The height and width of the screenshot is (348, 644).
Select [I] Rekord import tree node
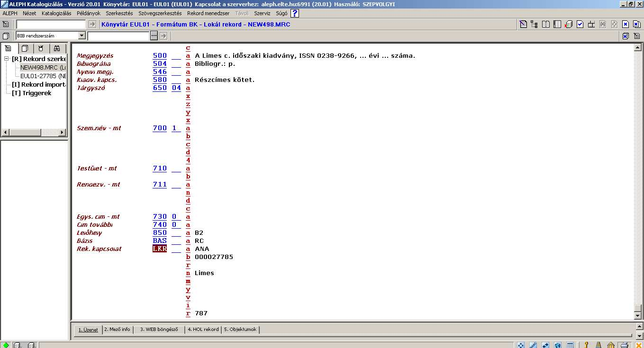click(39, 85)
